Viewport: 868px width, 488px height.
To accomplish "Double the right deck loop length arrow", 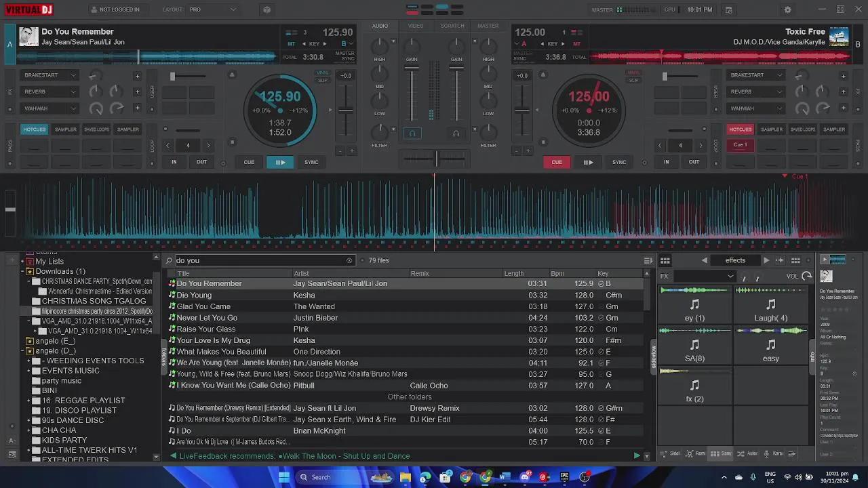I will pos(701,145).
